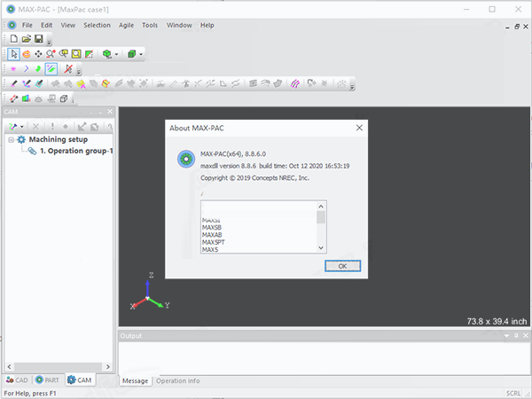532x399 pixels.
Task: Open the File menu
Action: (27, 25)
